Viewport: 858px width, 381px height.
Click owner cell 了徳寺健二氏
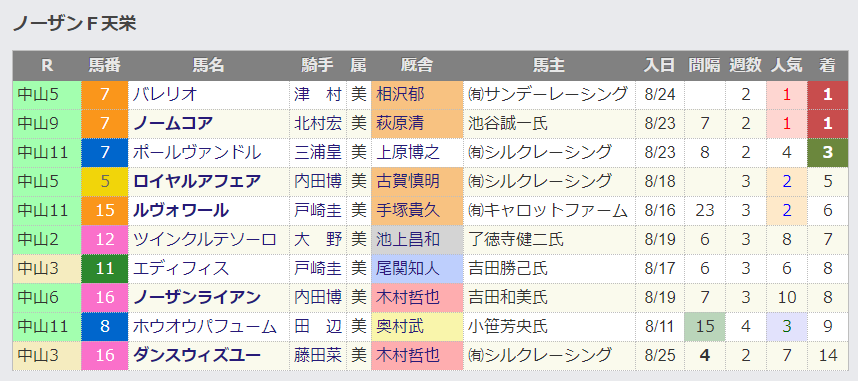coord(549,239)
